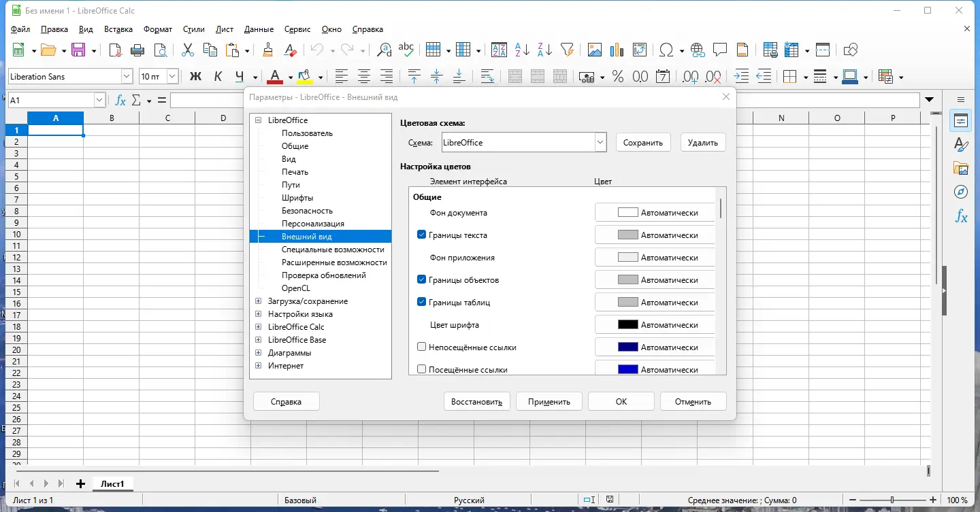980x512 pixels.
Task: Click the Отменить button in dialog
Action: 693,402
